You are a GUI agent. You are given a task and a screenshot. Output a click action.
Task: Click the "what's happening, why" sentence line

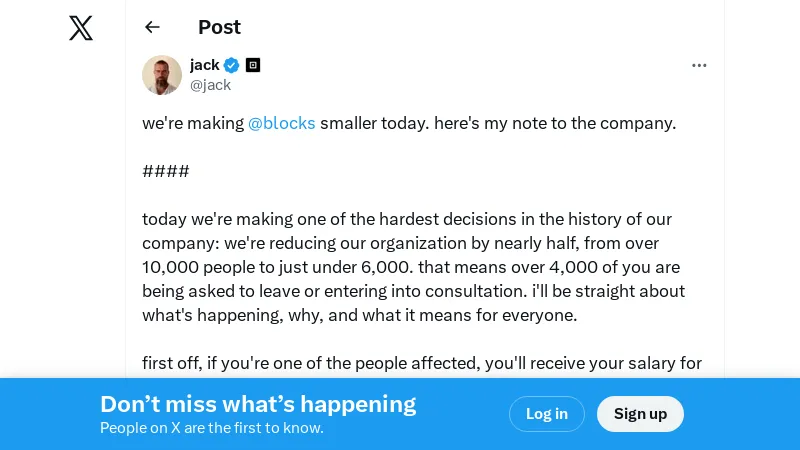(360, 315)
